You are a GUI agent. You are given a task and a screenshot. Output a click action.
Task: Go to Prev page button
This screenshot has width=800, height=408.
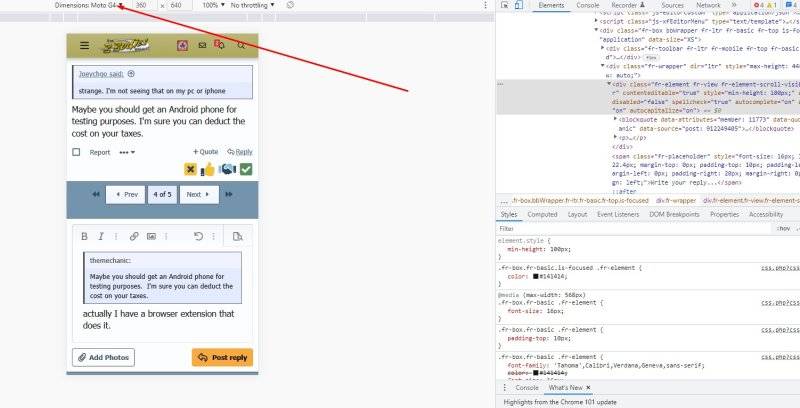pos(126,194)
